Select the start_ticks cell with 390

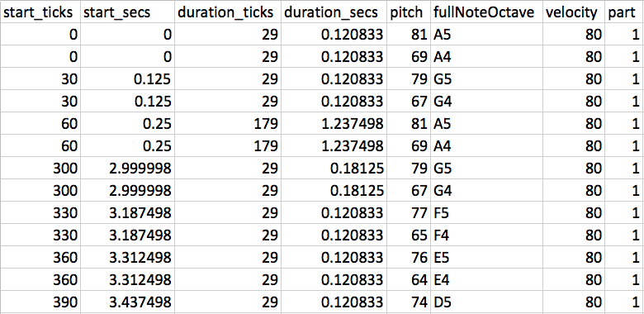pos(40,302)
